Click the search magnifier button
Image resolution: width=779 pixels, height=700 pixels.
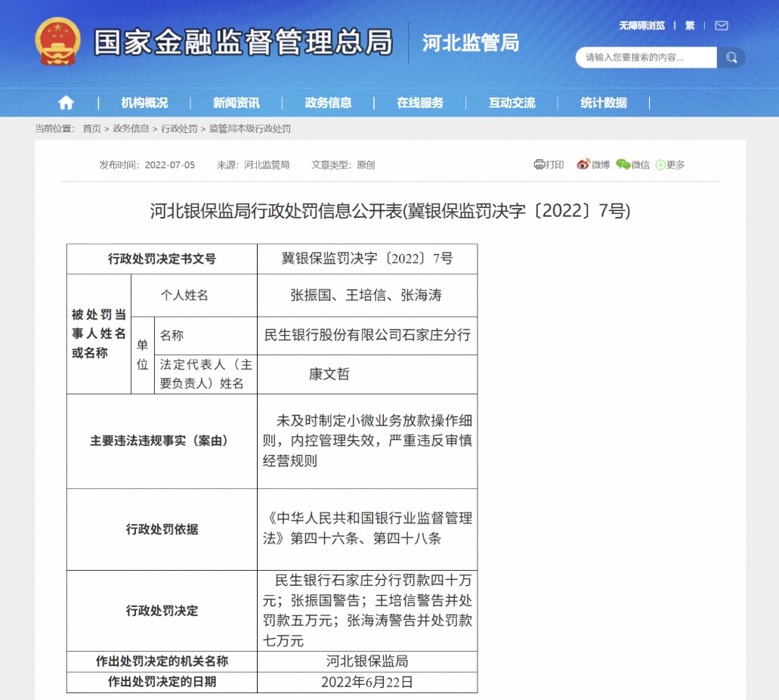click(x=731, y=57)
